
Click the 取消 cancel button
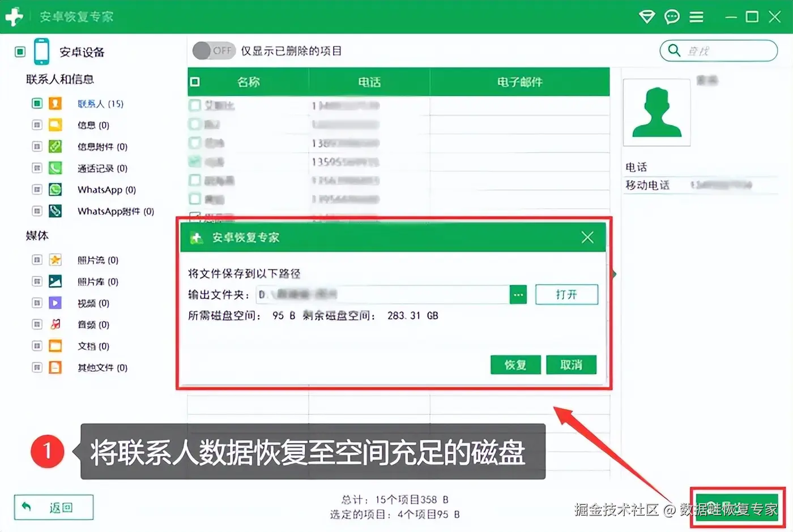[x=572, y=365]
